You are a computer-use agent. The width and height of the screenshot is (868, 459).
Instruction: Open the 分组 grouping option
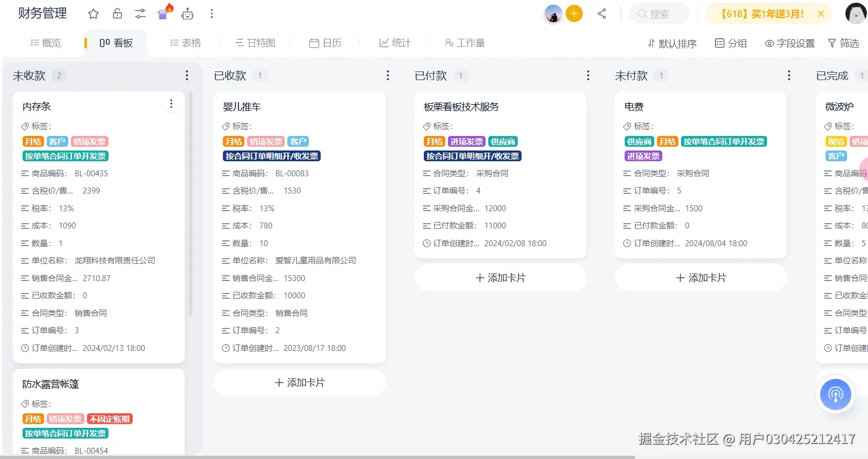pos(731,44)
